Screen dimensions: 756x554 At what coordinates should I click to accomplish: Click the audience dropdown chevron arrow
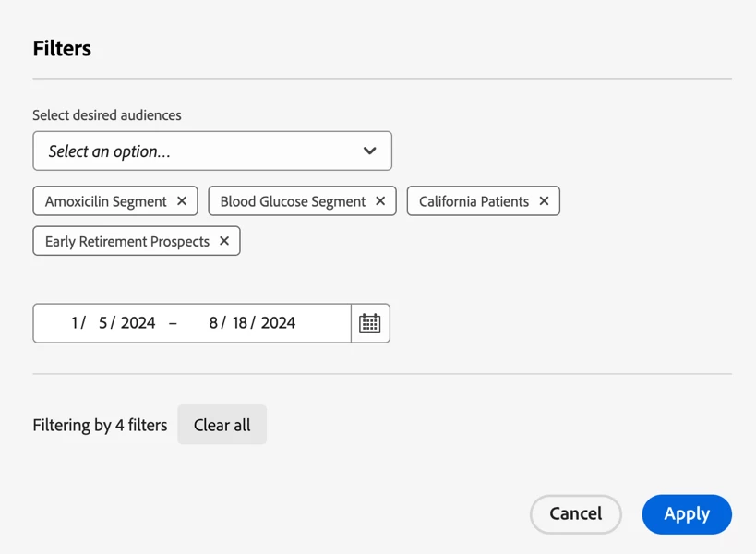tap(369, 151)
